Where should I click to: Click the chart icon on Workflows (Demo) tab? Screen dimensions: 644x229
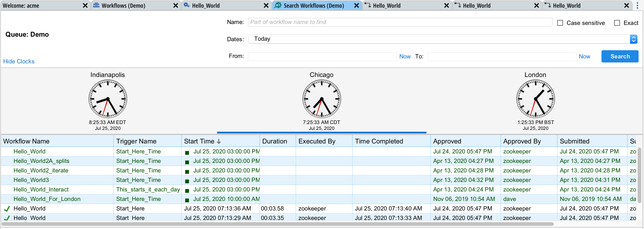click(96, 5)
